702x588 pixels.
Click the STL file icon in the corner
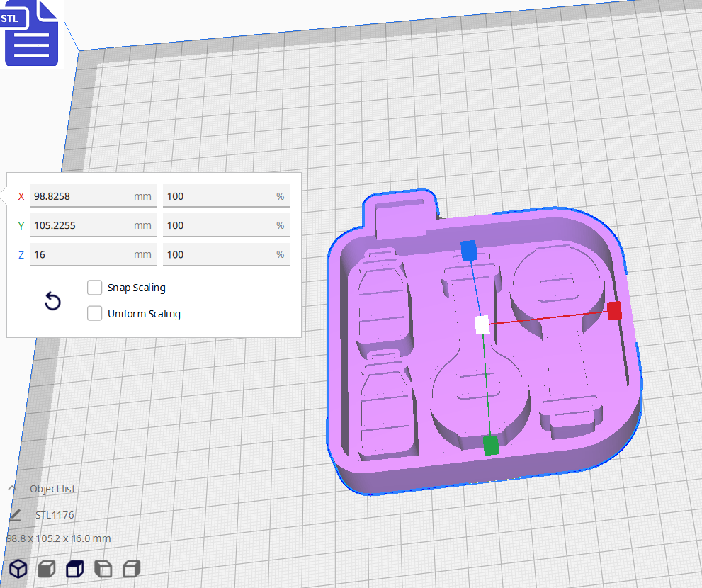31,33
